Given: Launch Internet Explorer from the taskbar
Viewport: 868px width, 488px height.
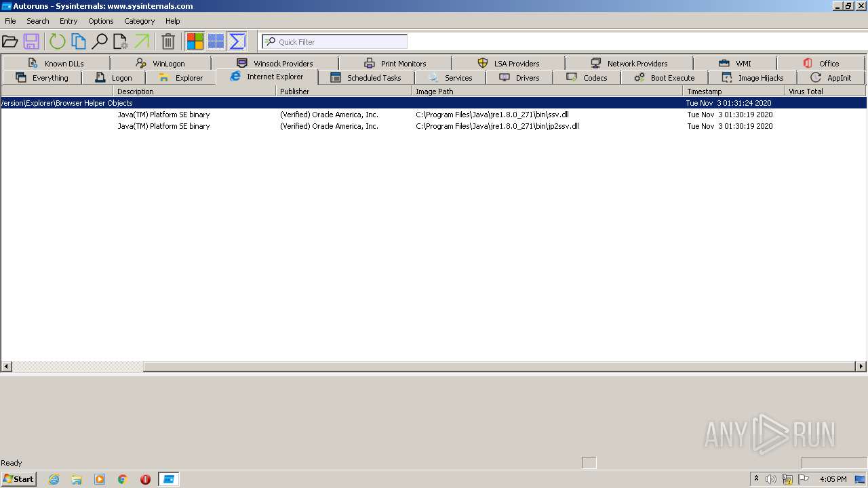Looking at the screenshot, I should coord(54,479).
